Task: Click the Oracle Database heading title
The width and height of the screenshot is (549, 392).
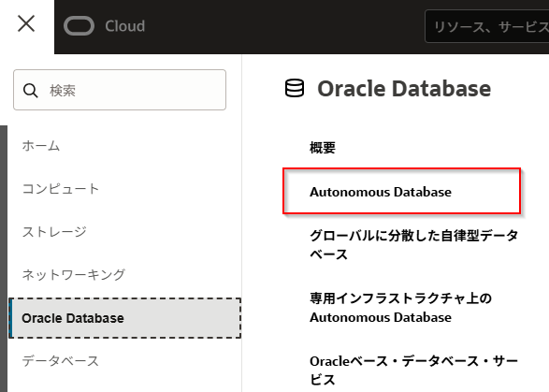Action: pos(404,88)
